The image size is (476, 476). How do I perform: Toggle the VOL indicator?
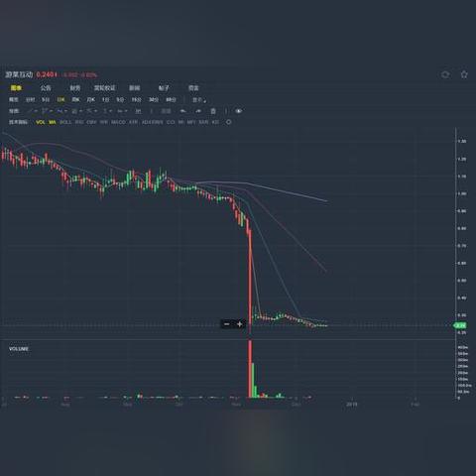41,122
